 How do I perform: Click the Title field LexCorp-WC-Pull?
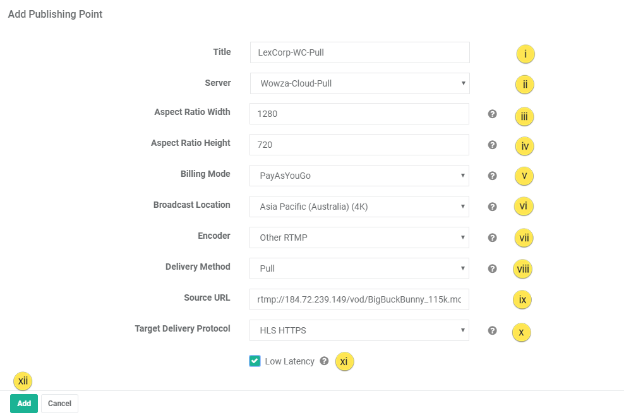coord(358,52)
